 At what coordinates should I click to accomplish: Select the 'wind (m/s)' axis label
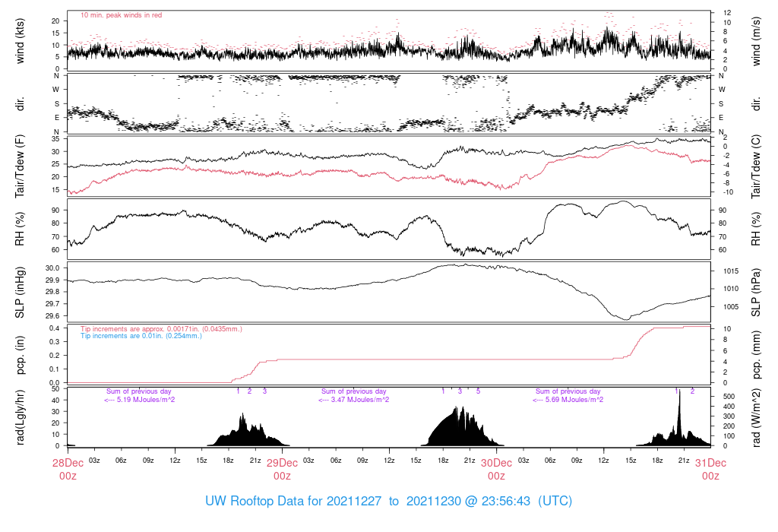756,41
